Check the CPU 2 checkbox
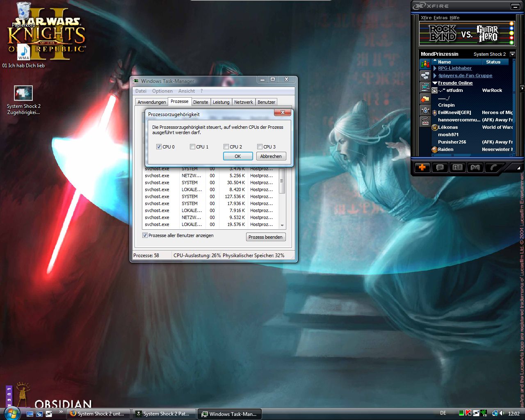This screenshot has width=525, height=420. tap(226, 146)
